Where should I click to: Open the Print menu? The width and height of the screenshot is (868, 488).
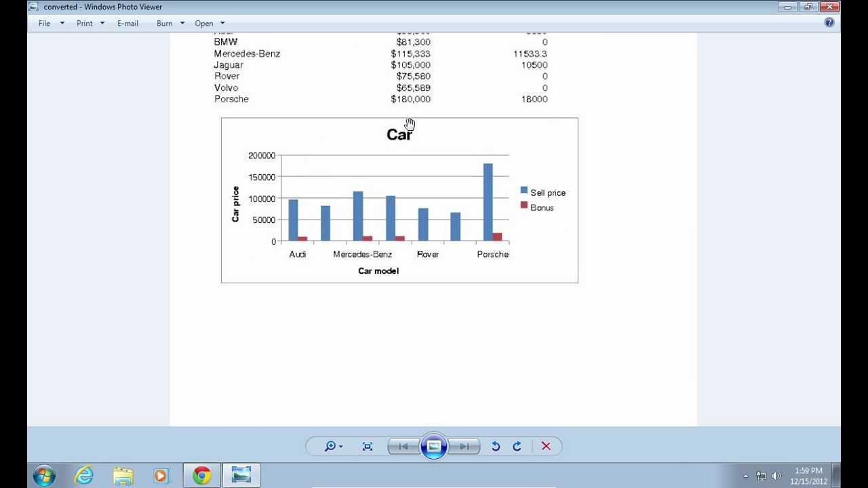pos(85,23)
